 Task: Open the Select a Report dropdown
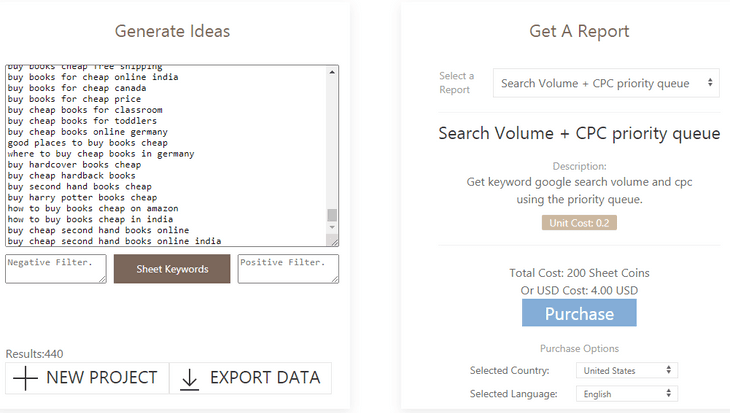606,83
